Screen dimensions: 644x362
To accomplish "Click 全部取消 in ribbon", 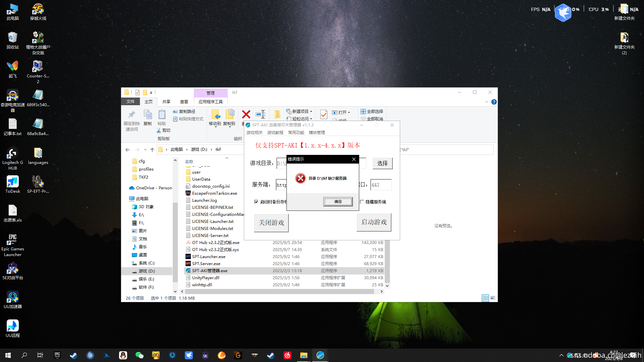I will coord(372,119).
